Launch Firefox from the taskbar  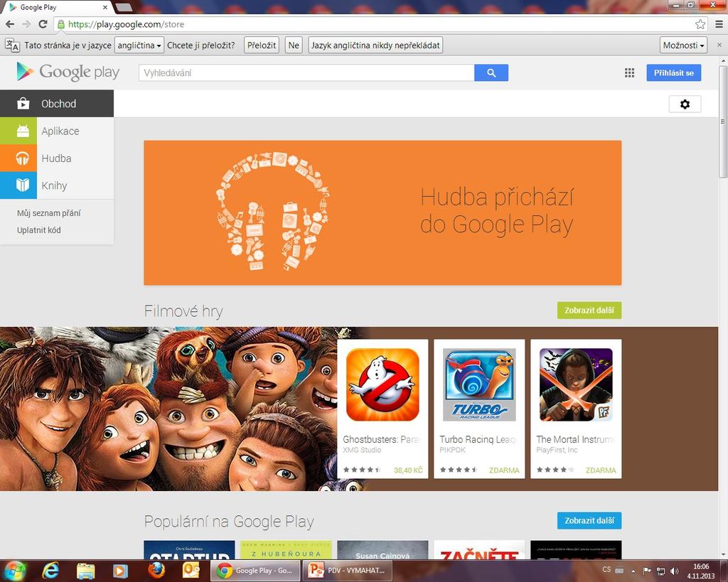156,570
